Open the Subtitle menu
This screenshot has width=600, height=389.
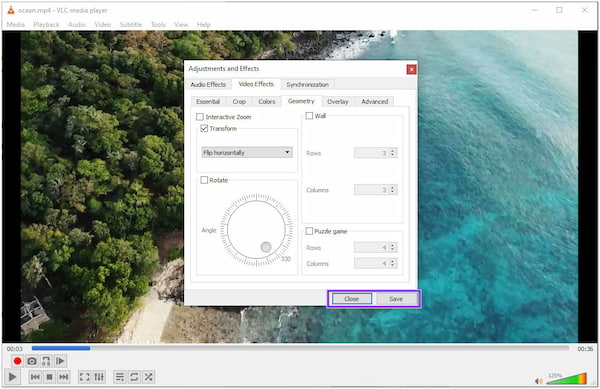point(131,24)
